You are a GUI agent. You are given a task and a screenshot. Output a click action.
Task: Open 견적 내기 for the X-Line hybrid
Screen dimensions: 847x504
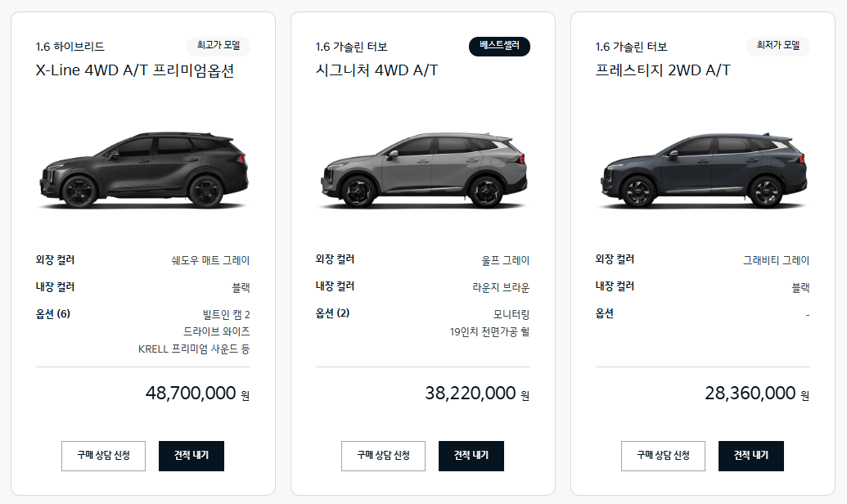point(191,456)
